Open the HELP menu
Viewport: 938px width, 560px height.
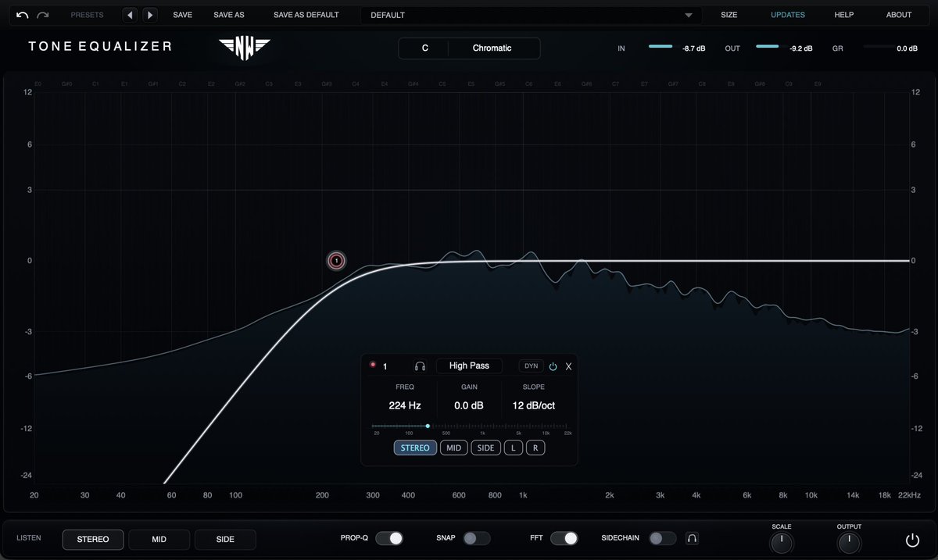844,15
